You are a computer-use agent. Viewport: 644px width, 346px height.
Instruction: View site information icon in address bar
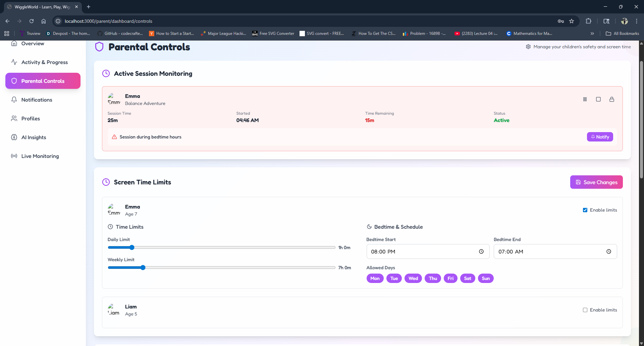coord(58,21)
